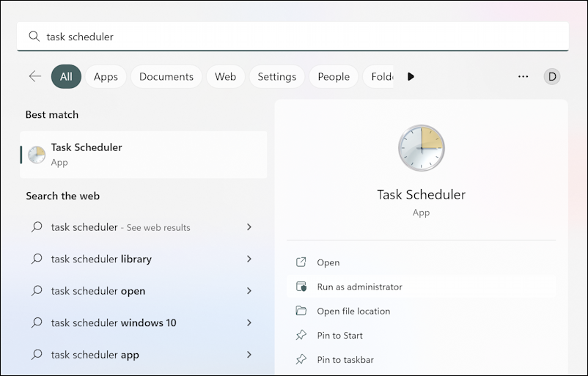Expand the 'task scheduler open' chevron

(249, 290)
